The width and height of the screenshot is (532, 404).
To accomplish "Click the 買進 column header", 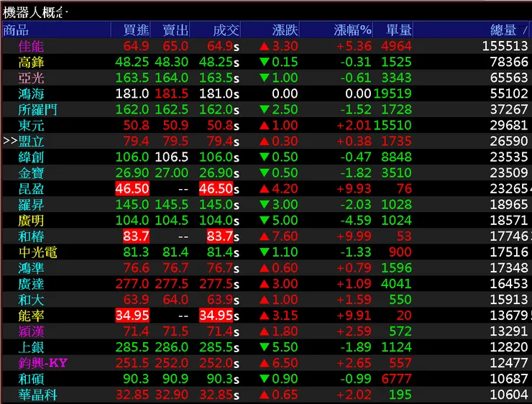I will (x=131, y=30).
